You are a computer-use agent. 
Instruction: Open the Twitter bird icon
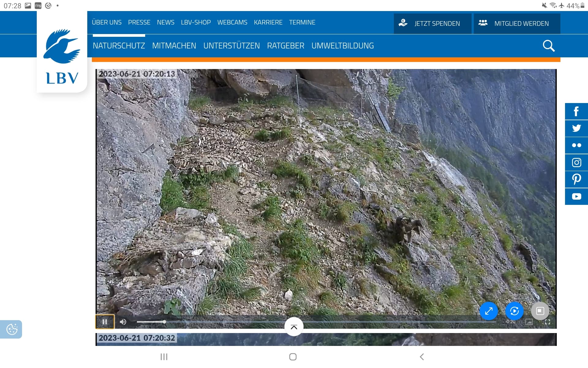click(x=576, y=128)
